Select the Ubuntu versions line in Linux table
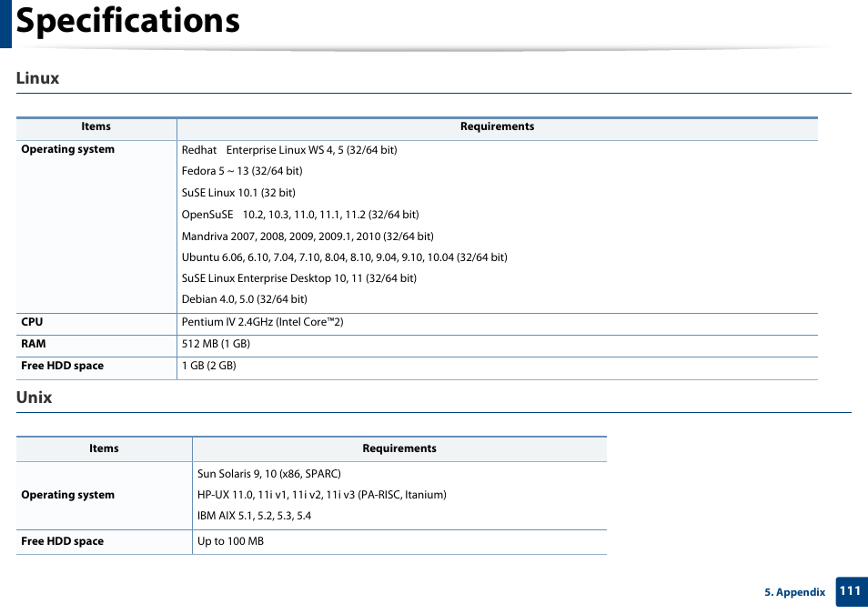 pyautogui.click(x=344, y=257)
